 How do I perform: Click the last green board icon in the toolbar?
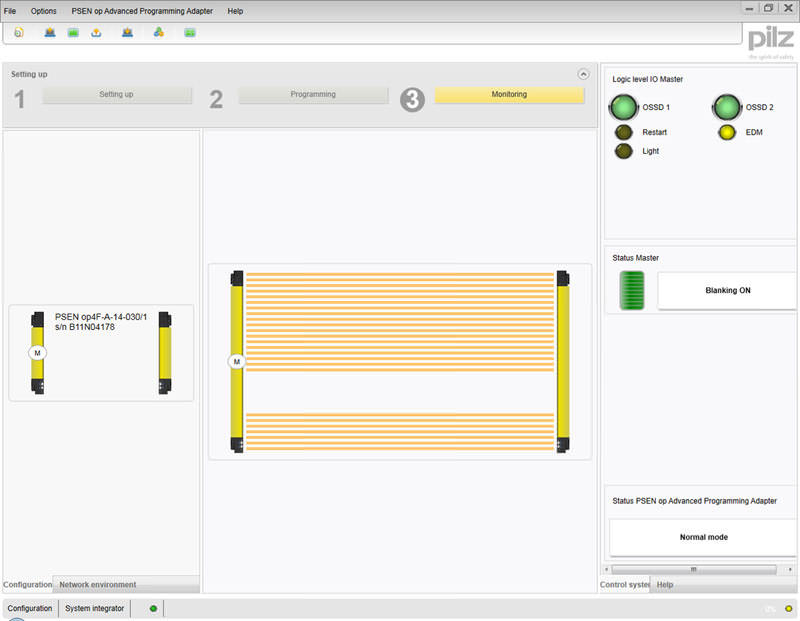[x=190, y=33]
